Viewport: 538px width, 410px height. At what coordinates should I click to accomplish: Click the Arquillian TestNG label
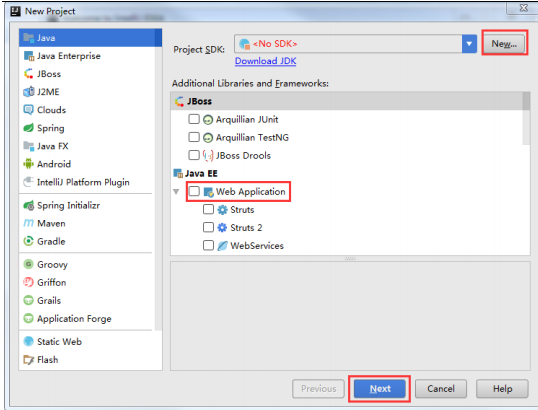(x=252, y=138)
